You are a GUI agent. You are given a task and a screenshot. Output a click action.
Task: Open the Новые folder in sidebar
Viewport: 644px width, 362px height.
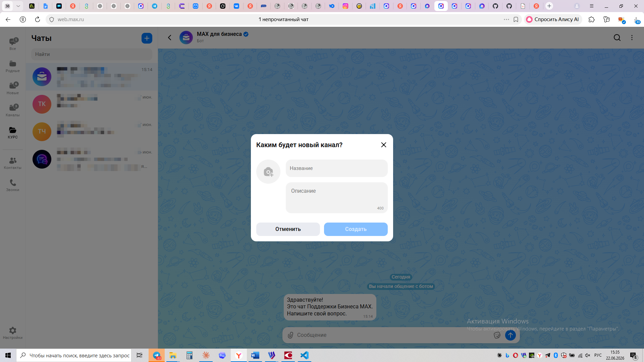pyautogui.click(x=13, y=88)
